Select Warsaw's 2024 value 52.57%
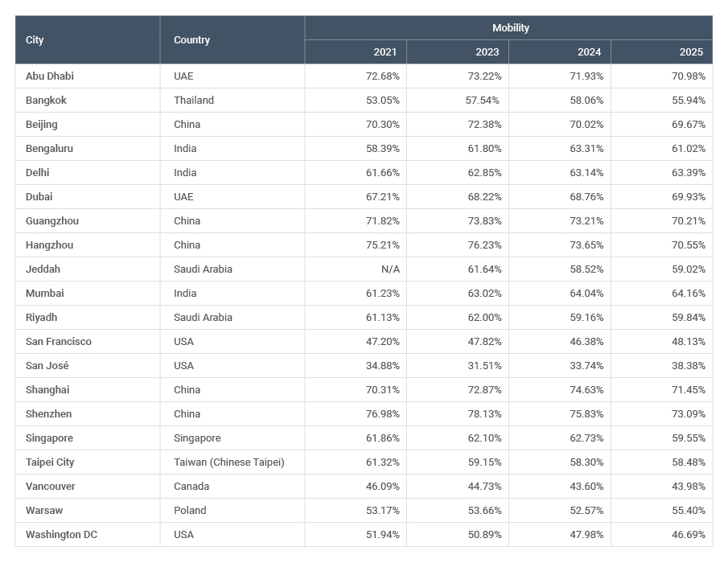 (x=586, y=511)
